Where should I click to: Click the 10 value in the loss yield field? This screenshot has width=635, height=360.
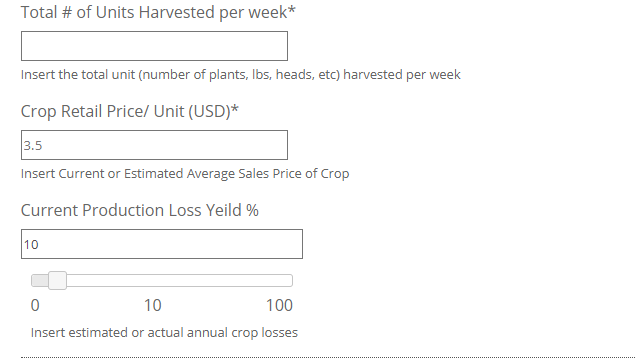pos(31,245)
